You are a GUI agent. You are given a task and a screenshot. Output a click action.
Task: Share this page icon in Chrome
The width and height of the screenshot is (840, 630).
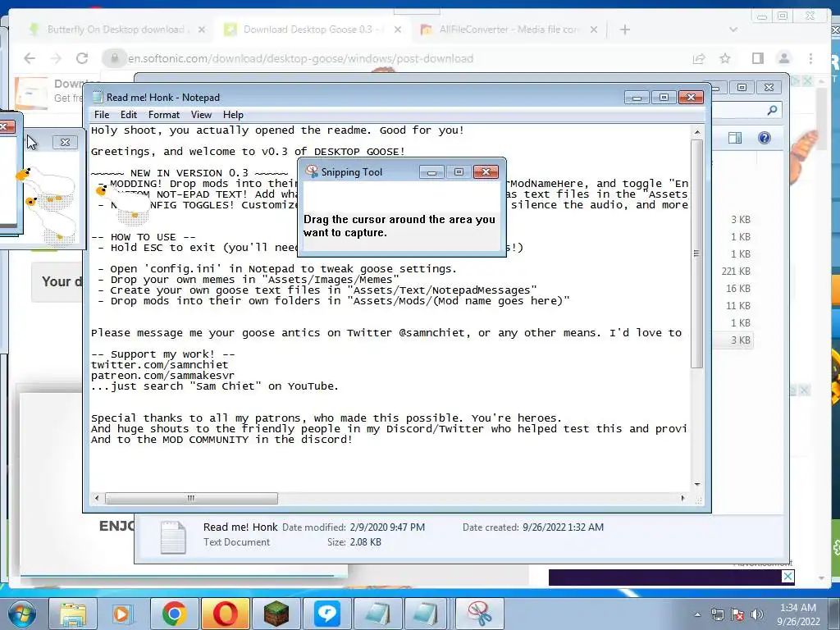pos(699,58)
